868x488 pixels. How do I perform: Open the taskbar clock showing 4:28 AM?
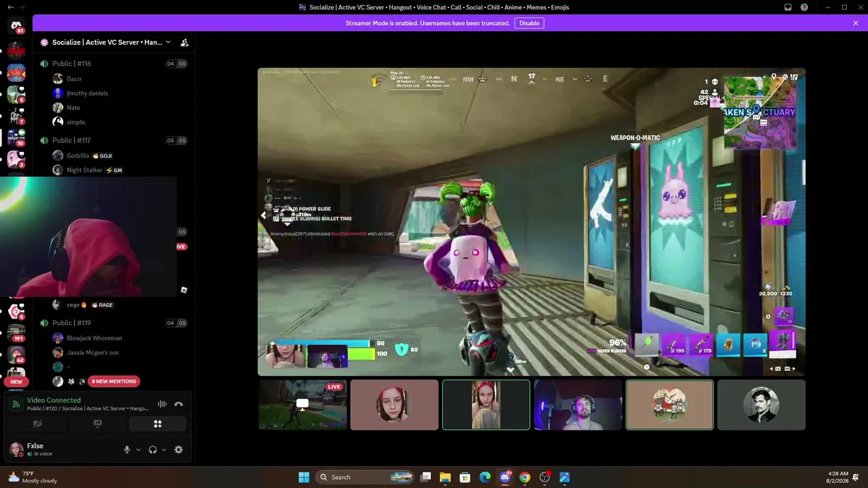click(838, 477)
